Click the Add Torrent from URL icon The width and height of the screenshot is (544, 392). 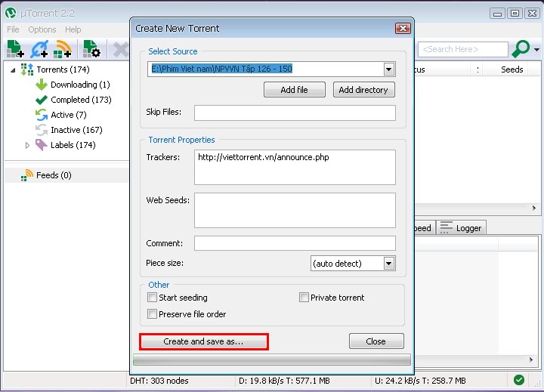39,49
